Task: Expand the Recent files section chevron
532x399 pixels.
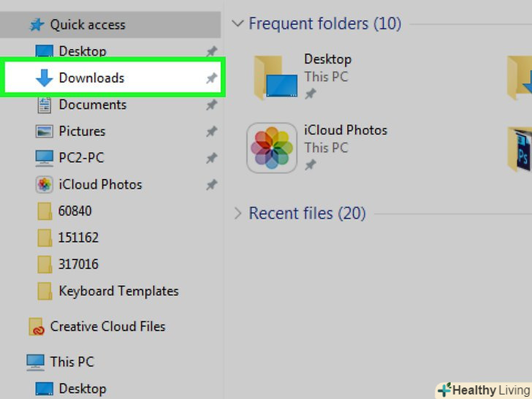Action: click(x=237, y=213)
